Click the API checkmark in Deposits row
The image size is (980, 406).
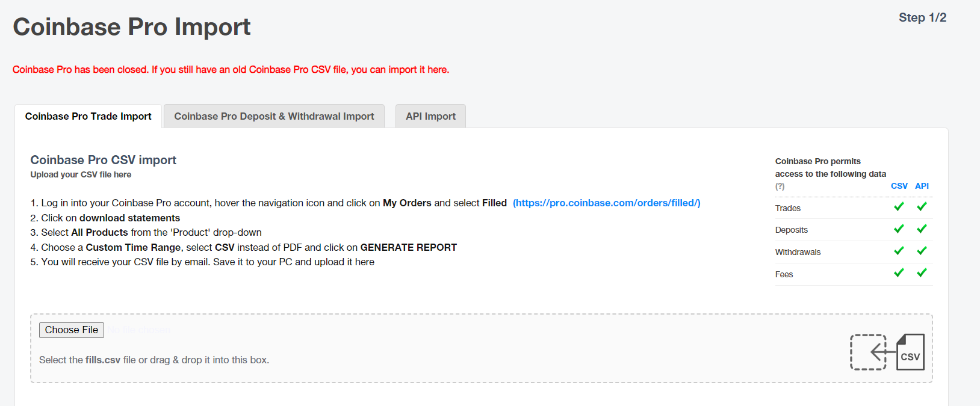pos(922,229)
